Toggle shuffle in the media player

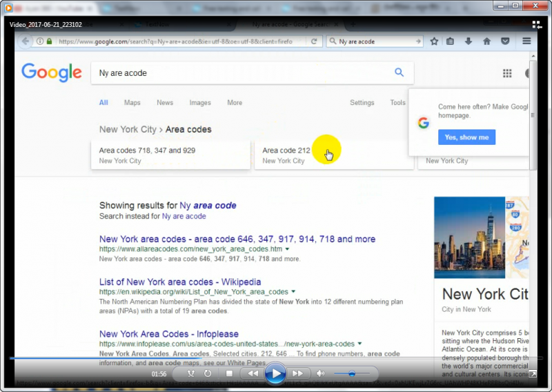coord(191,373)
